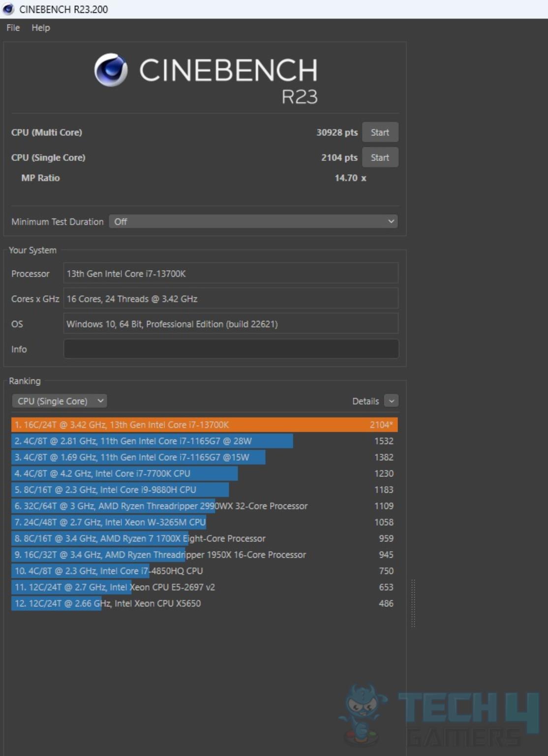Click the Details label in Ranking
The width and height of the screenshot is (548, 756).
tap(365, 401)
